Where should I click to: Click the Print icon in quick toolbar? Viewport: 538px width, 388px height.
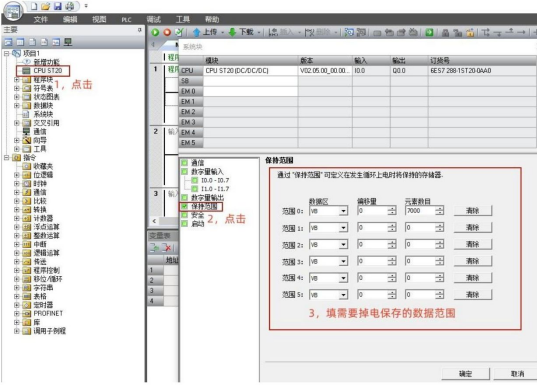pyautogui.click(x=70, y=6)
